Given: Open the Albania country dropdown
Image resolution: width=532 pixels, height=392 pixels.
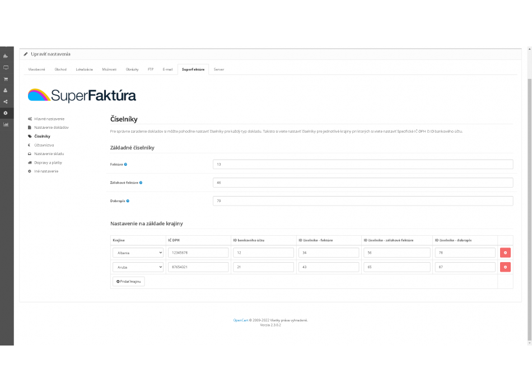Looking at the screenshot, I should [138, 253].
